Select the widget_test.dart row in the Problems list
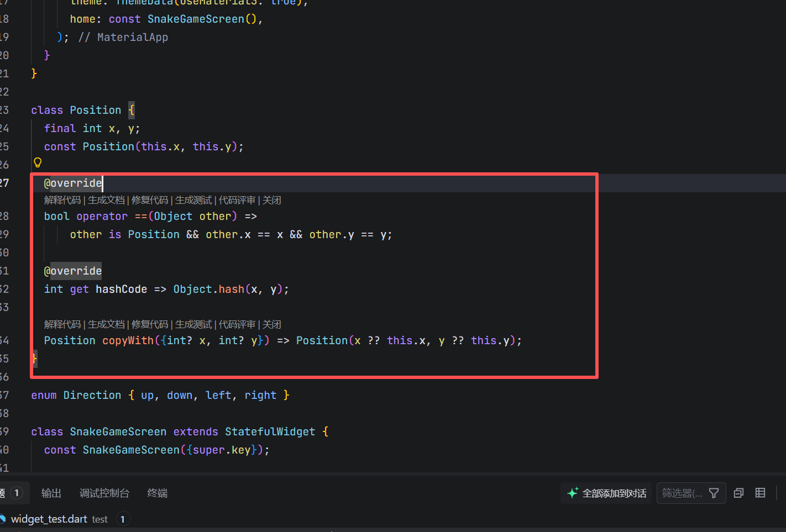The height and width of the screenshot is (532, 786). tap(393, 519)
